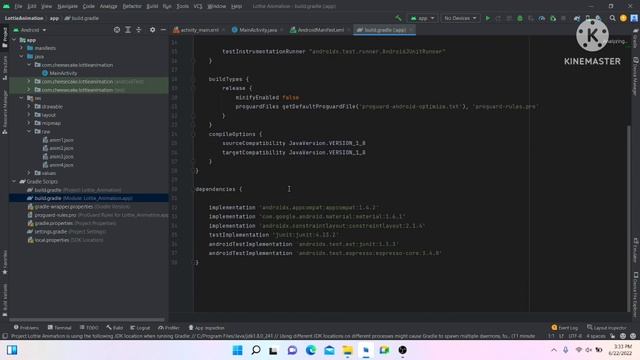Open the VCS menu
This screenshot has height=360, width=640.
(x=198, y=6)
